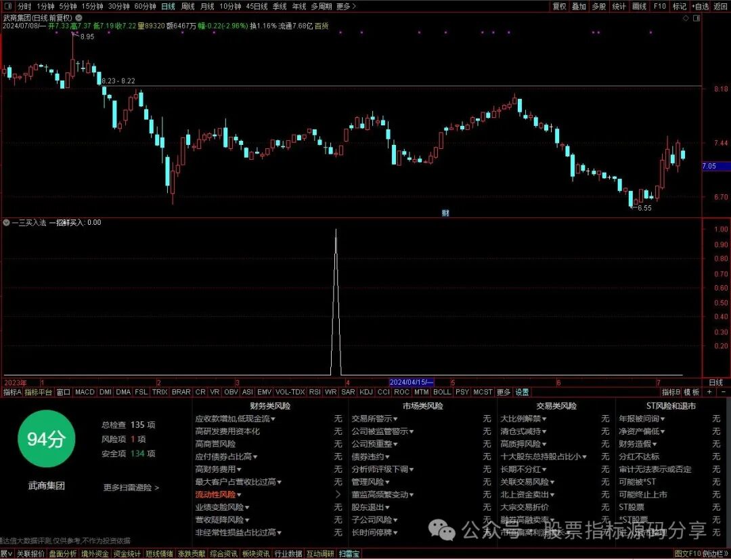The image size is (731, 560).
Task: Click 叠加 overlay button
Action: pyautogui.click(x=579, y=6)
